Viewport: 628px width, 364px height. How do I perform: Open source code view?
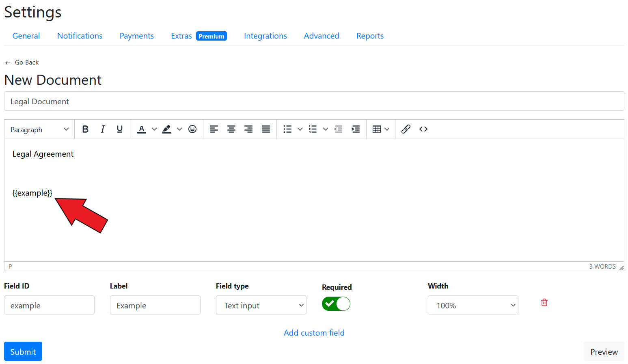coord(423,129)
